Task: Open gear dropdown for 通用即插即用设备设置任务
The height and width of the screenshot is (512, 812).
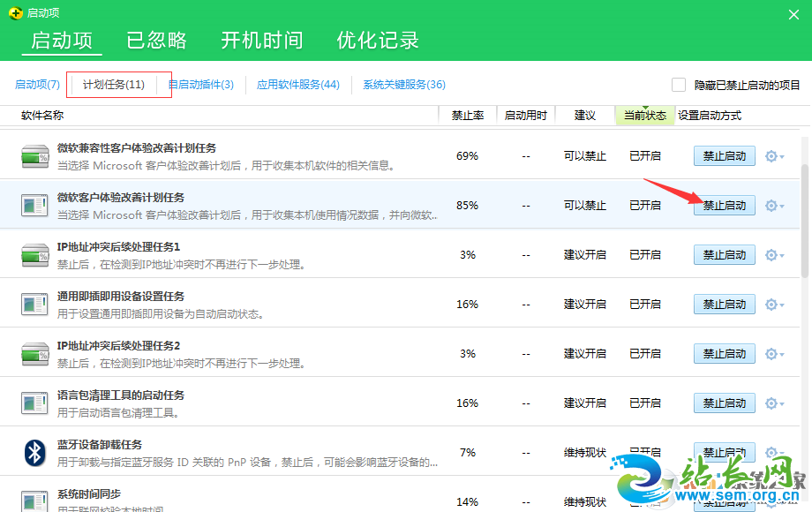Action: [x=774, y=305]
